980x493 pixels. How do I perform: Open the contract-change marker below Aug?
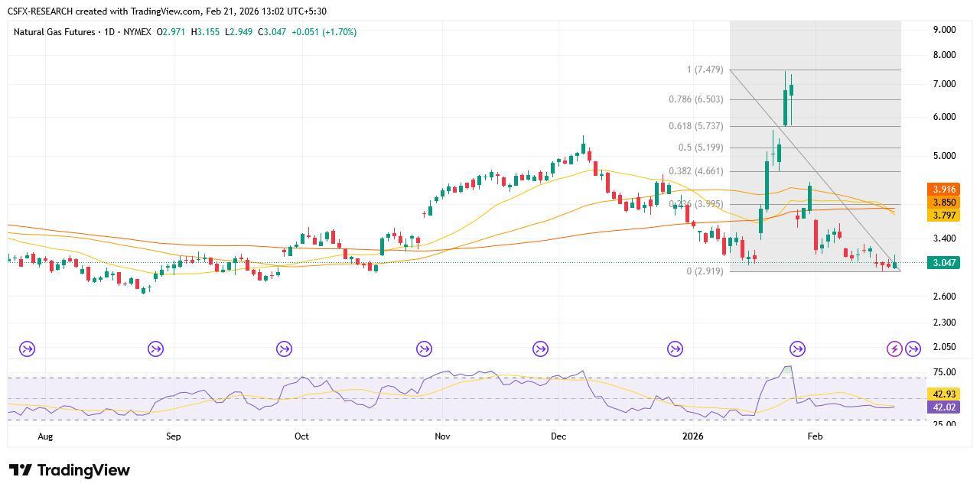point(27,348)
